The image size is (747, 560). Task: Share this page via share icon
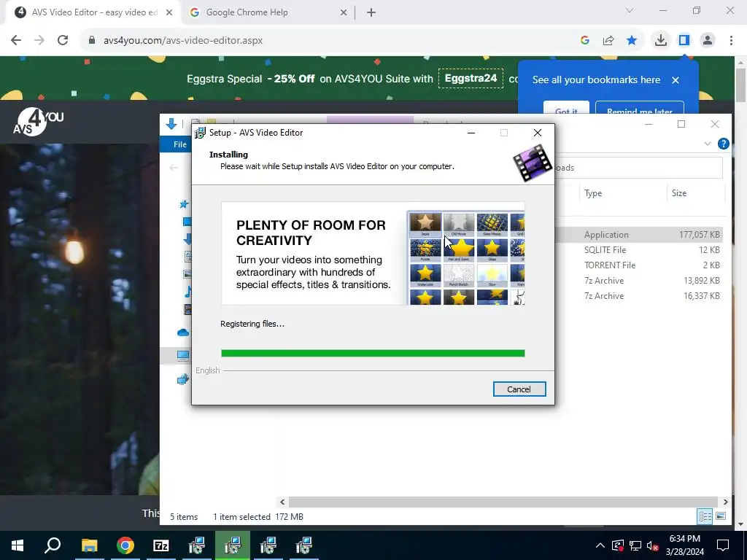(608, 41)
